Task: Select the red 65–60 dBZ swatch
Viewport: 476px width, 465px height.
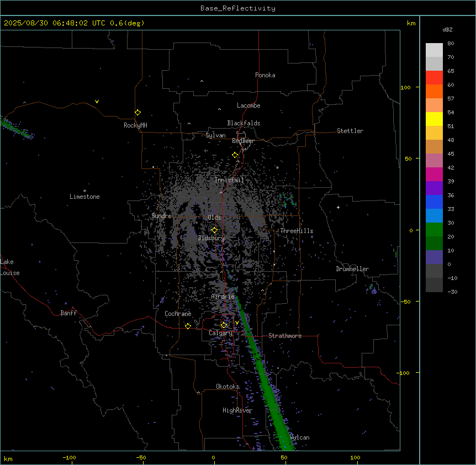Action: 434,78
